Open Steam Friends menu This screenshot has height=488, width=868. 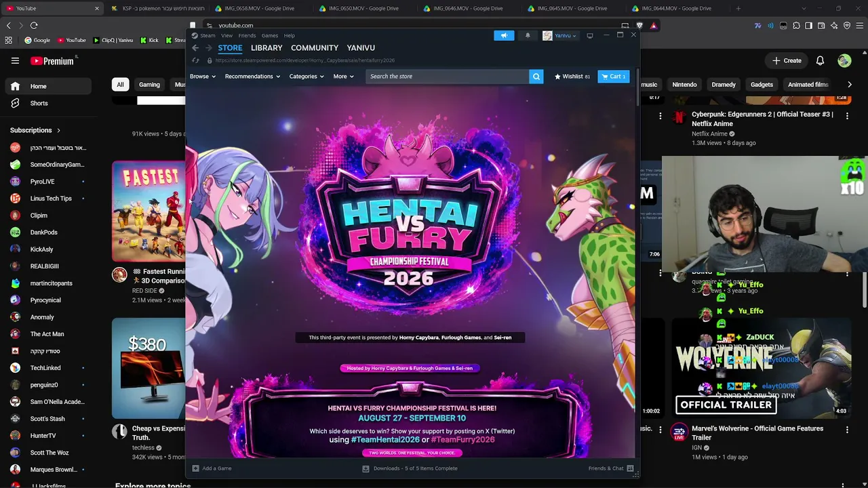247,35
